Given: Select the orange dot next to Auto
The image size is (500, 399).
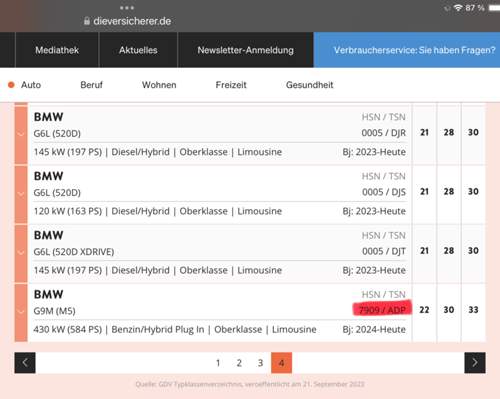Looking at the screenshot, I should (x=11, y=85).
